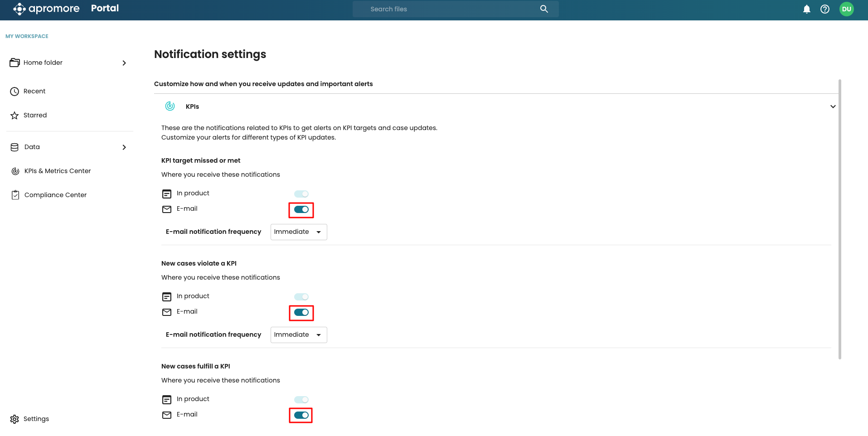The width and height of the screenshot is (868, 436).
Task: Open frequency dropdown under New cases violate
Action: (298, 335)
